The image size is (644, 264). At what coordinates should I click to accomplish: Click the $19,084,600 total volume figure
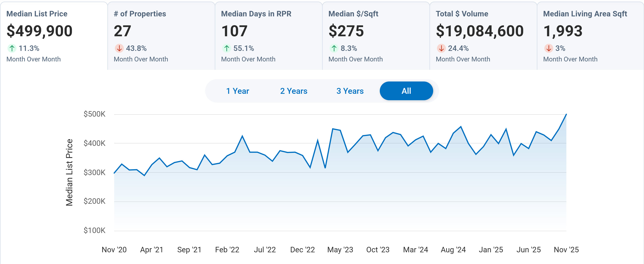(480, 31)
